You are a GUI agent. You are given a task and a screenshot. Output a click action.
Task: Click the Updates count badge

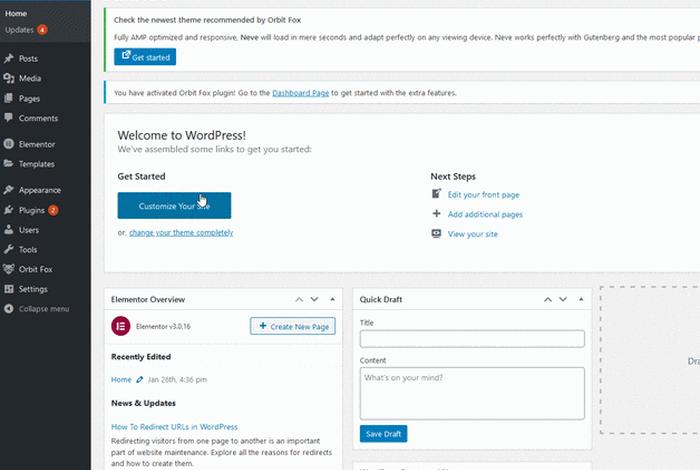click(x=42, y=30)
